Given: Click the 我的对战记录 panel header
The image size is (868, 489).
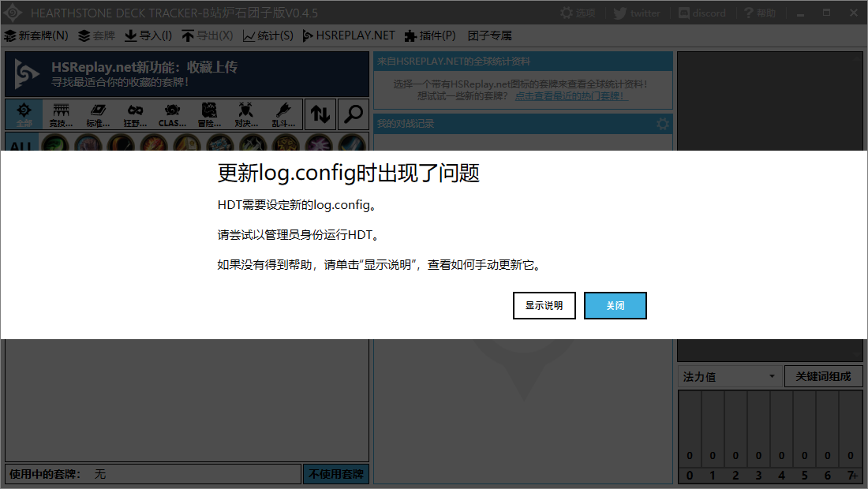Looking at the screenshot, I should [x=523, y=123].
